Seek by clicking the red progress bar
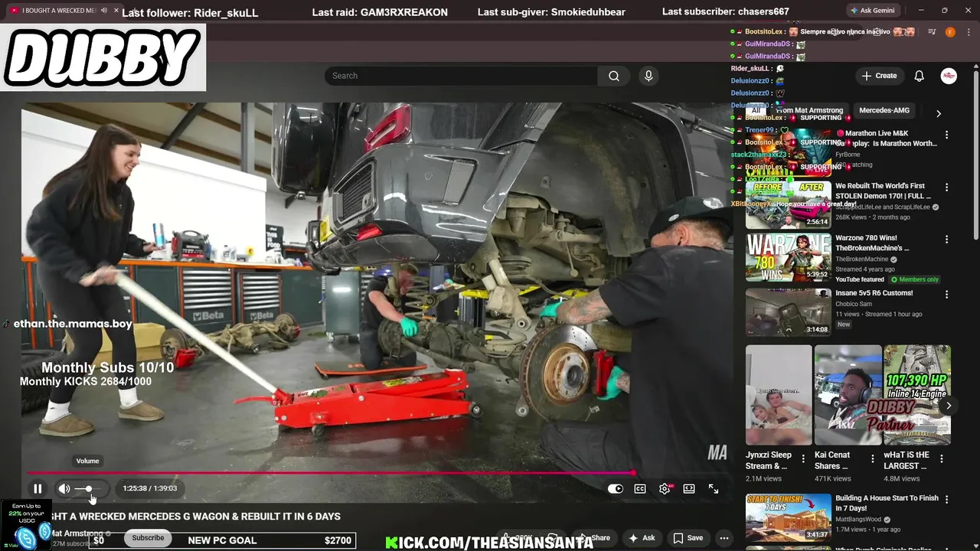Screen dimensions: 980x551 [x=331, y=473]
